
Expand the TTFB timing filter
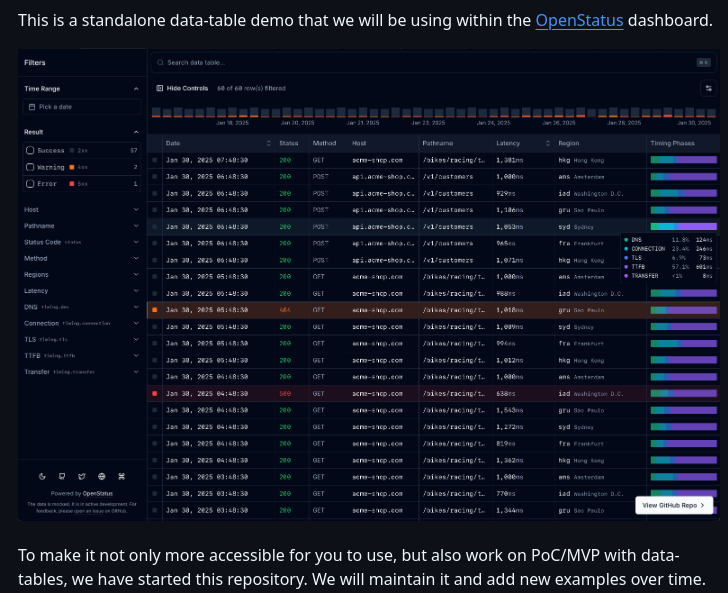point(81,356)
